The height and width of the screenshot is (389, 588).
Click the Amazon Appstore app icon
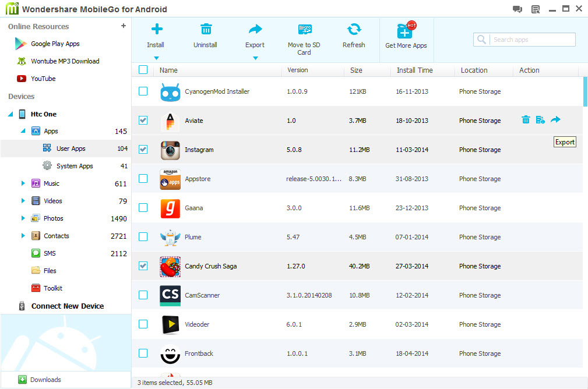point(170,179)
